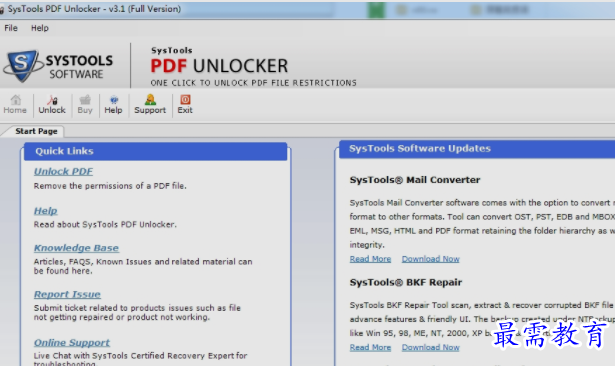The image size is (615, 366).
Task: Click Read More under Mail Converter
Action: 370,259
